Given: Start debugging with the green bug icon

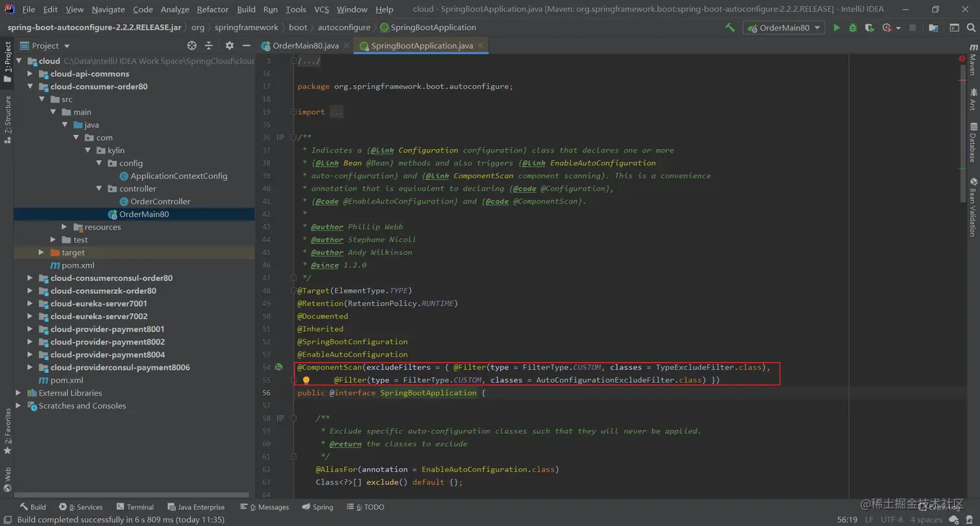Looking at the screenshot, I should pyautogui.click(x=853, y=28).
